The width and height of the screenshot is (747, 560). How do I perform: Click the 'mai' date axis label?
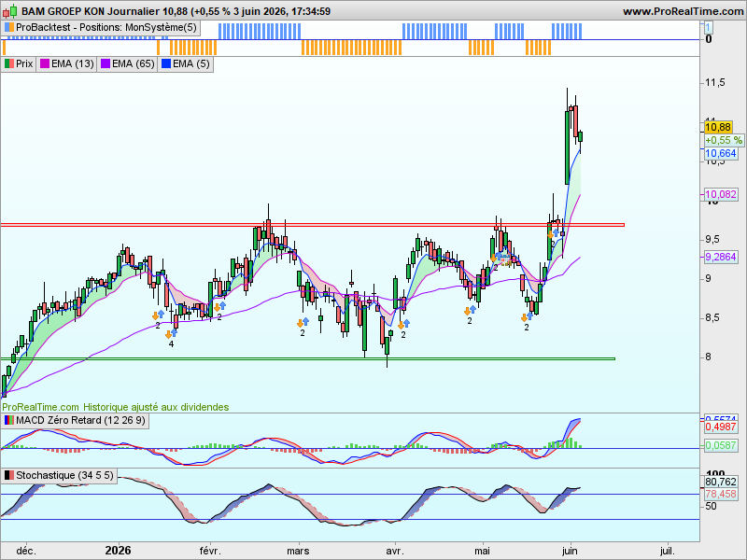482,551
